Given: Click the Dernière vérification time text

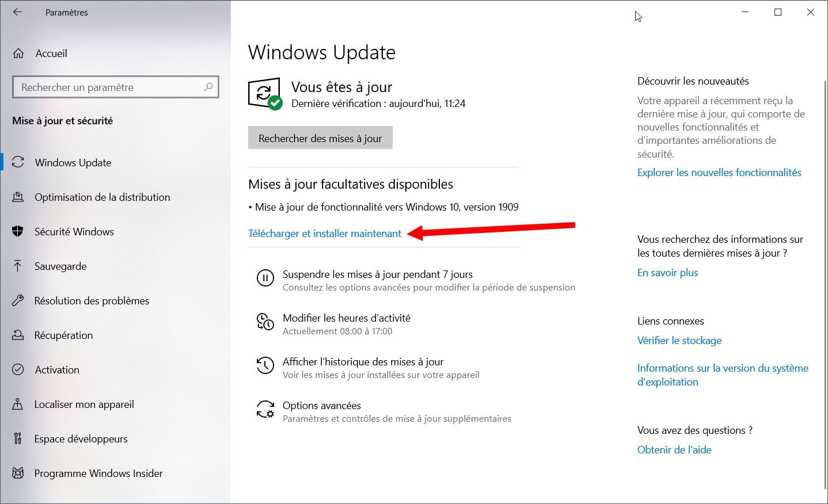Looking at the screenshot, I should 378,104.
